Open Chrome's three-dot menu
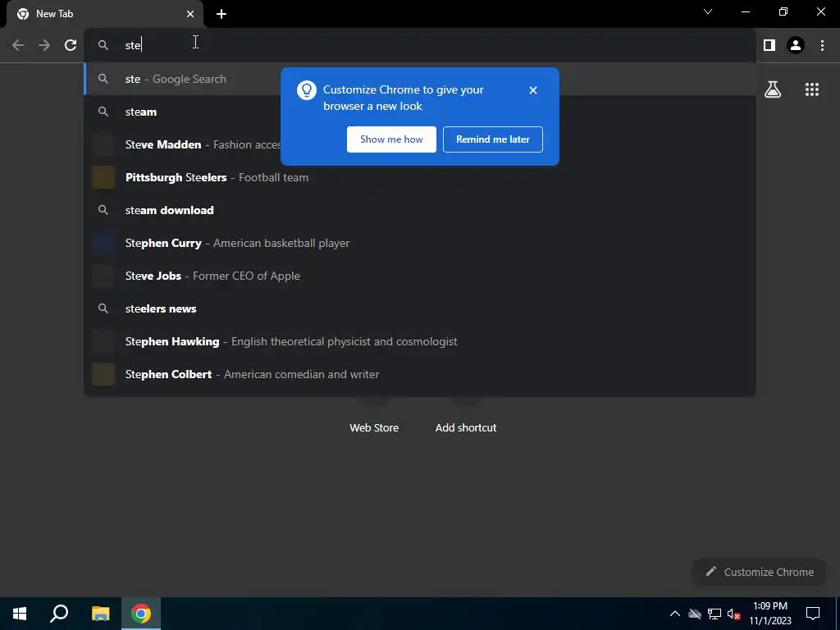This screenshot has height=630, width=840. click(822, 45)
